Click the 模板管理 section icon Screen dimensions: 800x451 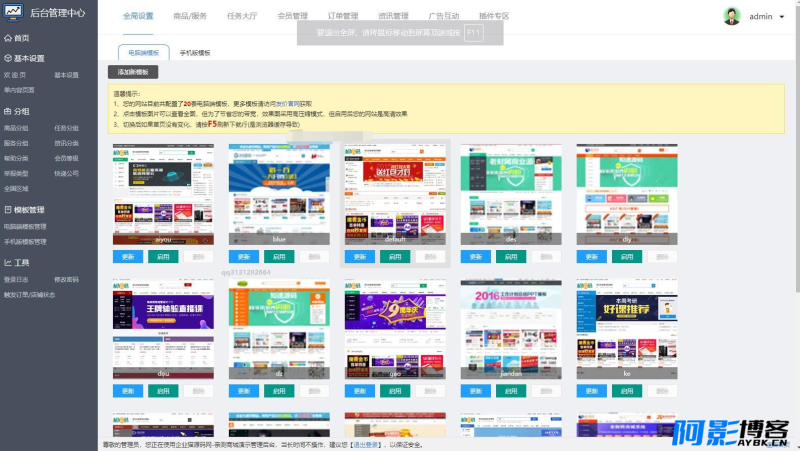[8, 209]
